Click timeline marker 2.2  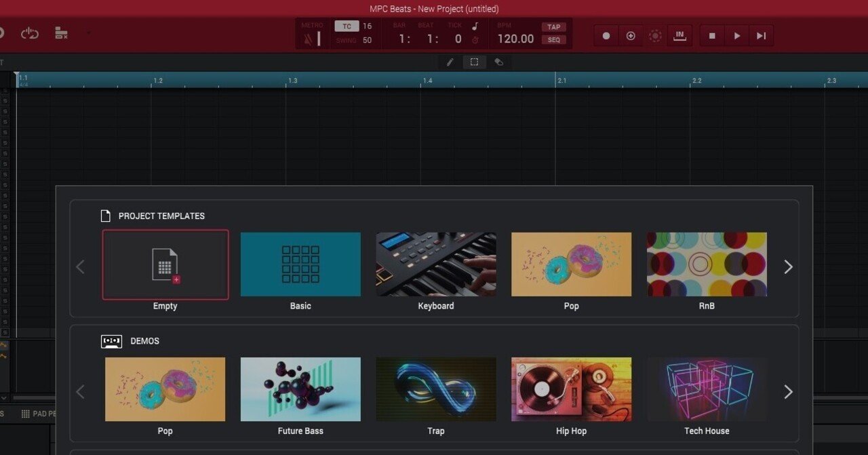[696, 81]
